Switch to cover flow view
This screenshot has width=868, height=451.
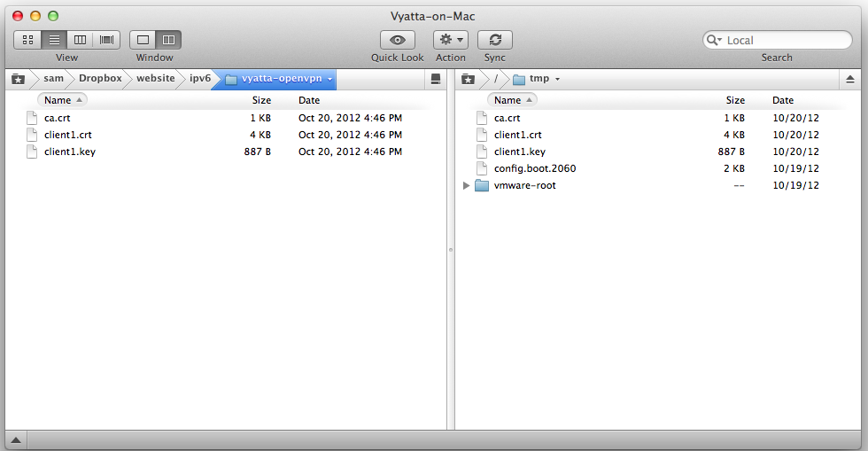[107, 40]
